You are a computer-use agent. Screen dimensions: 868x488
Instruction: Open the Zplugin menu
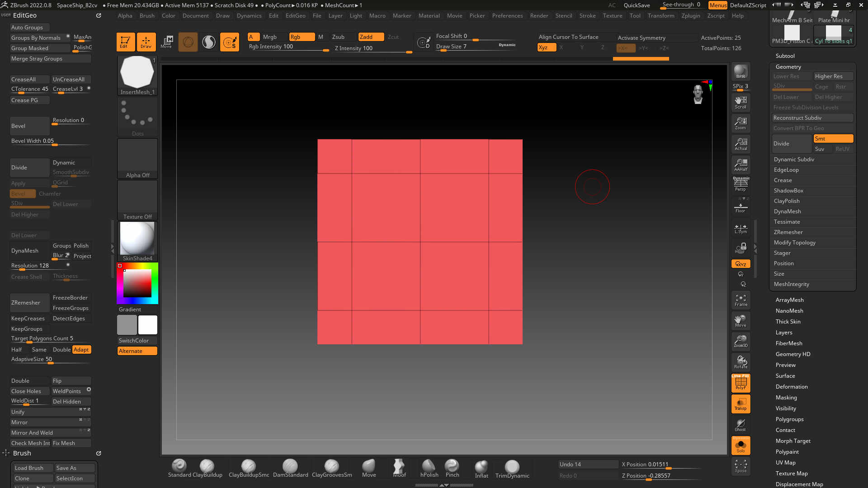tap(690, 16)
